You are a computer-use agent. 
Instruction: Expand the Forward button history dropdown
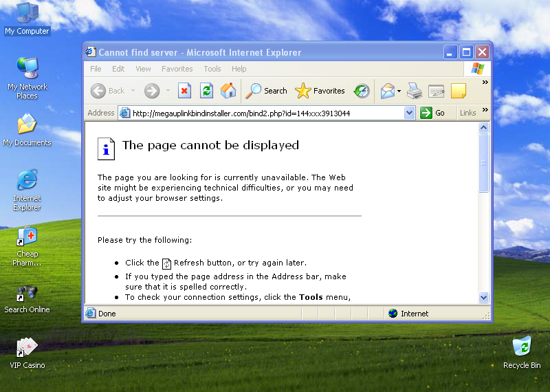pos(168,91)
